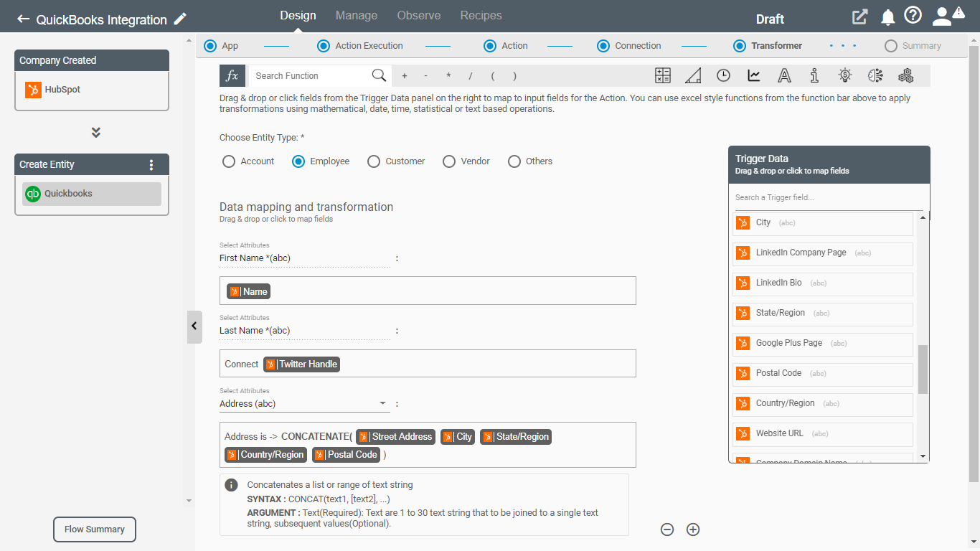Open Create Entity three-dot menu

click(x=151, y=165)
